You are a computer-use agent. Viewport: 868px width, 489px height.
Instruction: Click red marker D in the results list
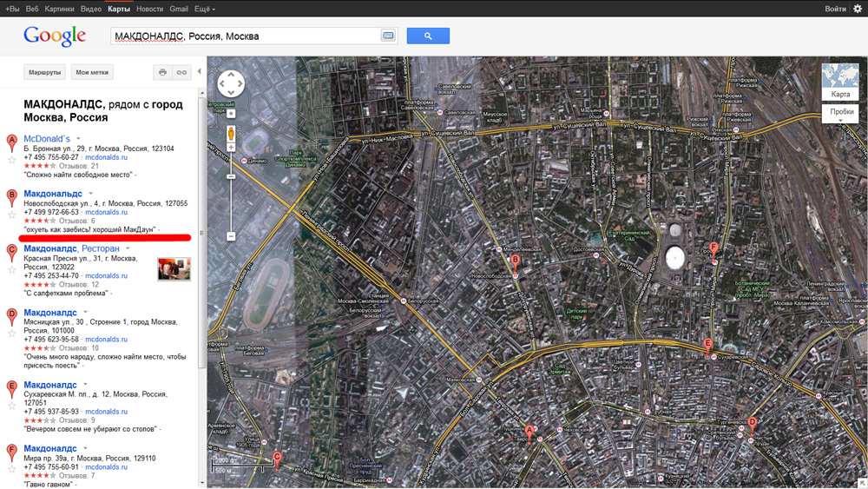point(11,316)
